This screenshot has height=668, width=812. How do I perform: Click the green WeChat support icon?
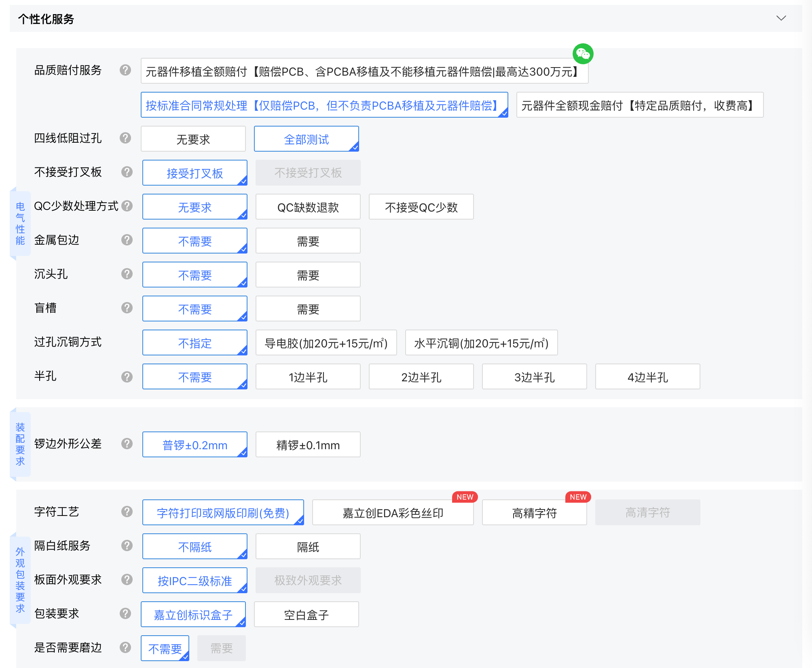click(x=583, y=54)
